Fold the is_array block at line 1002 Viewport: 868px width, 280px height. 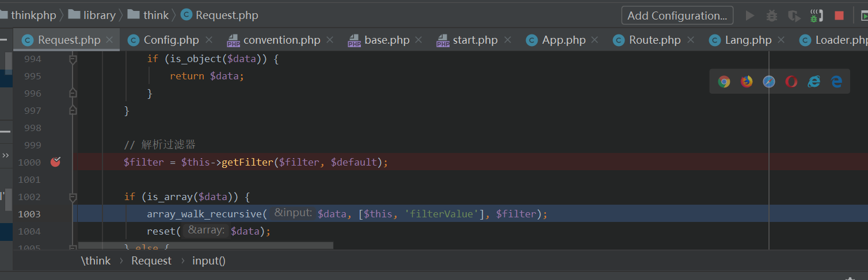coord(73,197)
